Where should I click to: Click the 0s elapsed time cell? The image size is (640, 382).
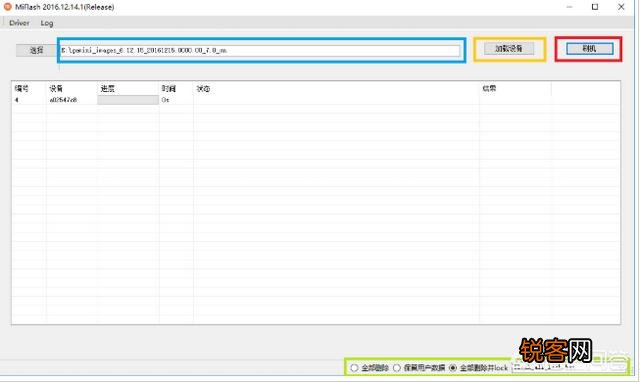pos(165,100)
